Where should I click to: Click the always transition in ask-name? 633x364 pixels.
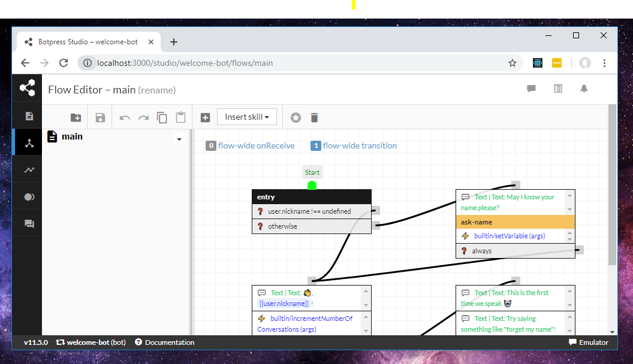click(515, 251)
